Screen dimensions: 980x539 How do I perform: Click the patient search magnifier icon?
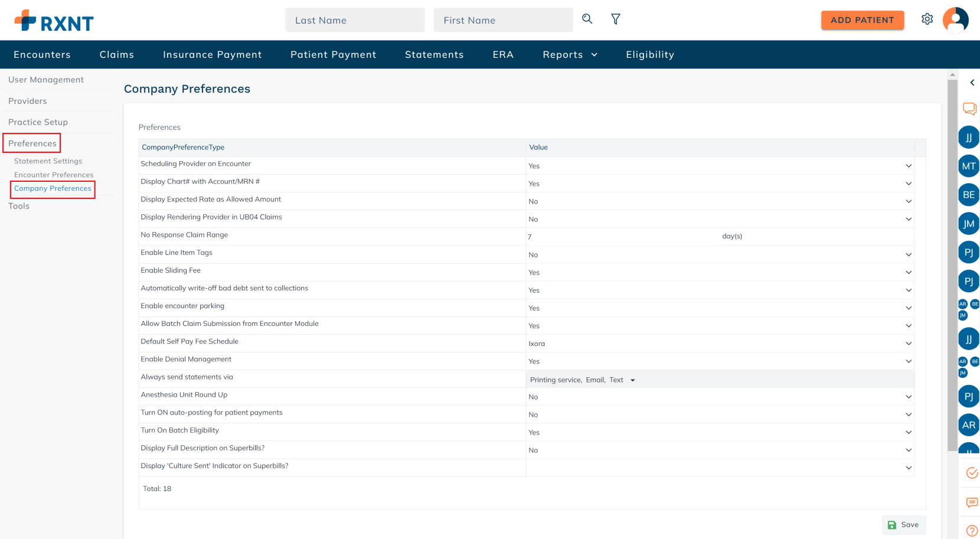[587, 19]
